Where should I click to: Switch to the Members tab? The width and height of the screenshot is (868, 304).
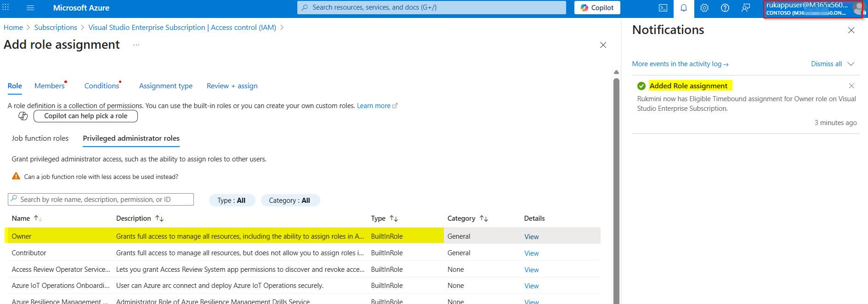click(50, 86)
